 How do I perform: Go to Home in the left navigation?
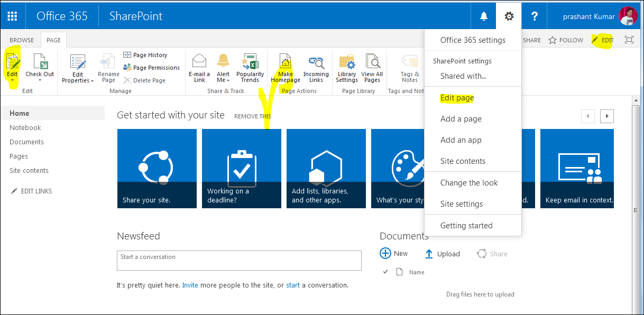click(53, 113)
